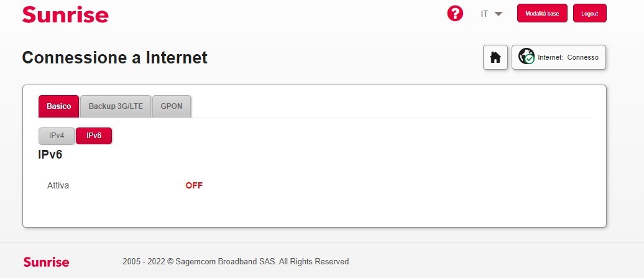Select the GPON tab
This screenshot has width=644, height=278.
tap(172, 106)
